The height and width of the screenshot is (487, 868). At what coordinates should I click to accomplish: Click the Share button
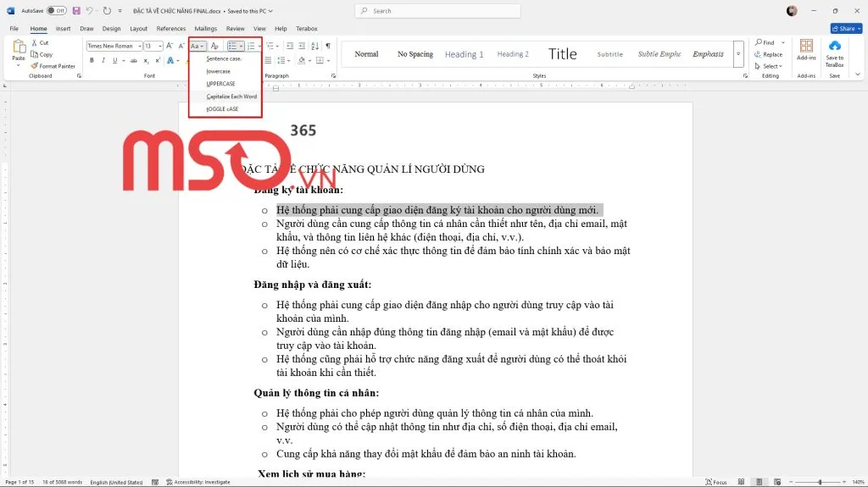(x=843, y=29)
